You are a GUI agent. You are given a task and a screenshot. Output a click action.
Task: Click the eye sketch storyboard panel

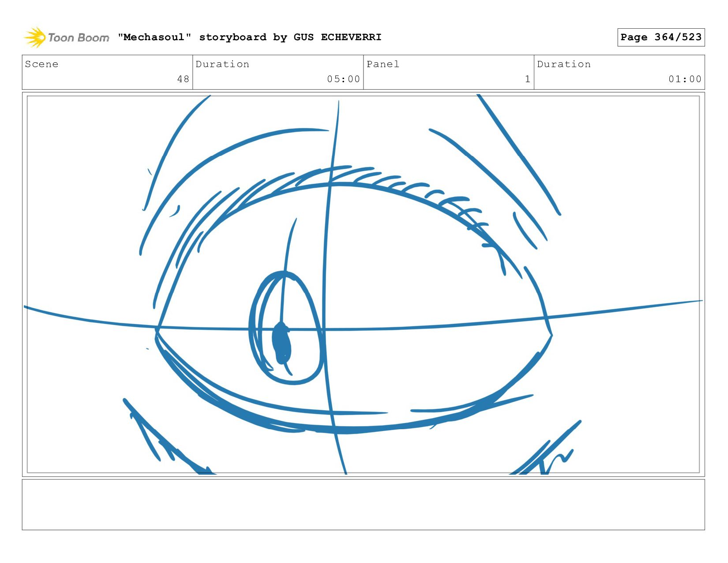point(363,284)
